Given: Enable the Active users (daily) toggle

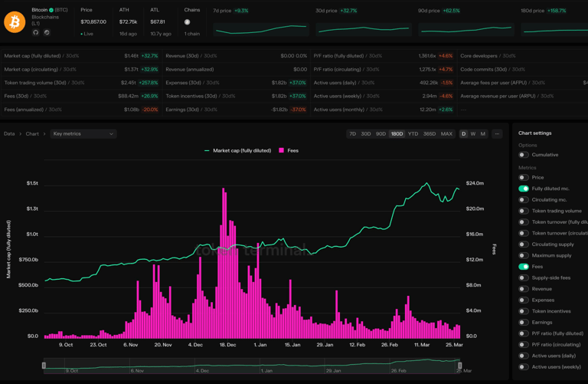Looking at the screenshot, I should (524, 356).
